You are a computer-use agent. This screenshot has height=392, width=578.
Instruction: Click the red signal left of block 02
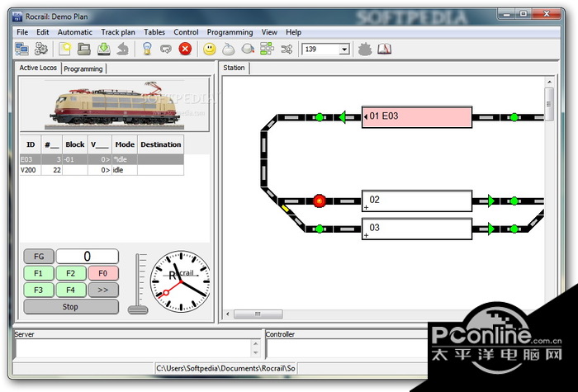320,201
